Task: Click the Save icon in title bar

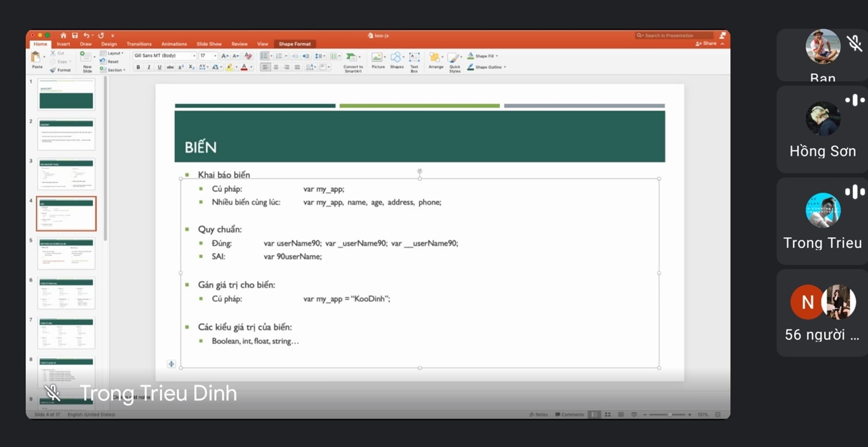Action: (74, 36)
